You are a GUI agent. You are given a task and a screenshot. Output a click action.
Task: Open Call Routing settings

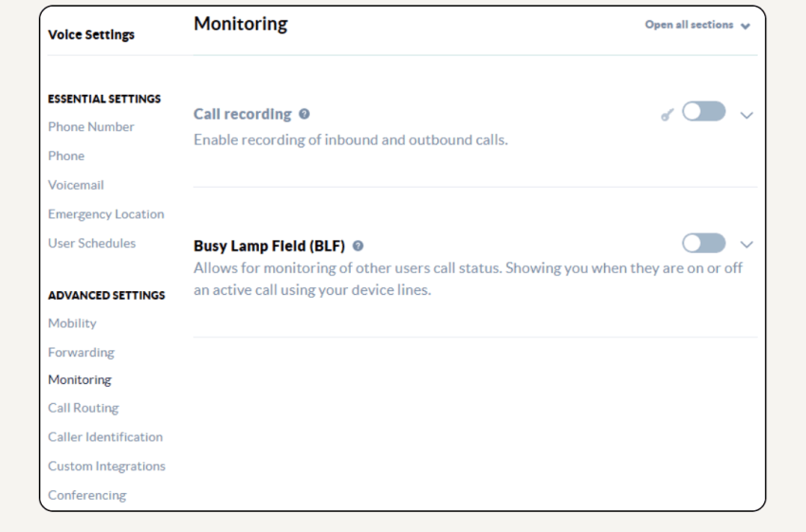click(x=83, y=408)
